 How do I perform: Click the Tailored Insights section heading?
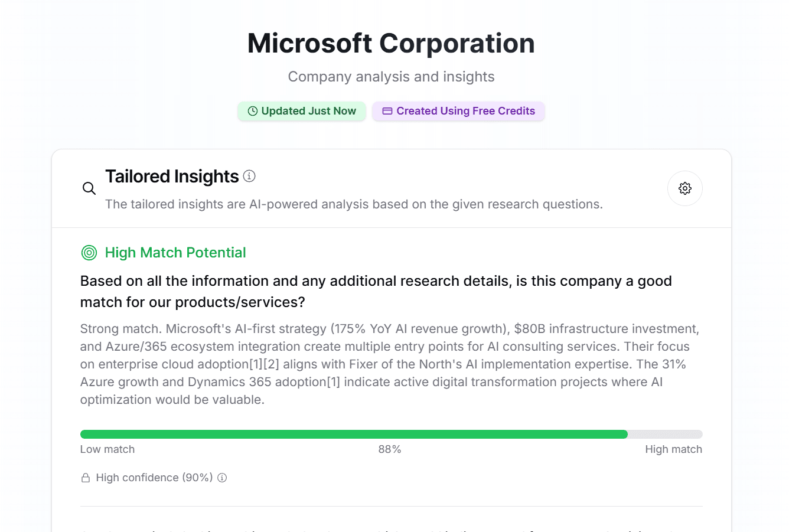[x=172, y=177]
